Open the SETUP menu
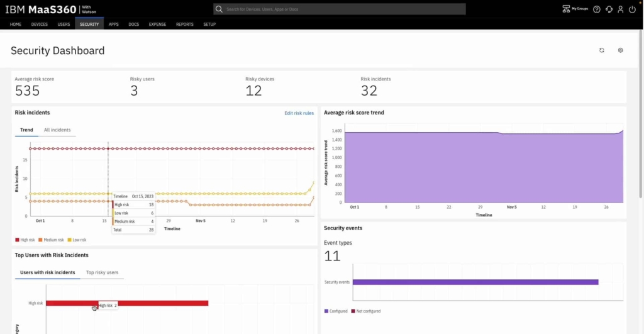 (209, 25)
